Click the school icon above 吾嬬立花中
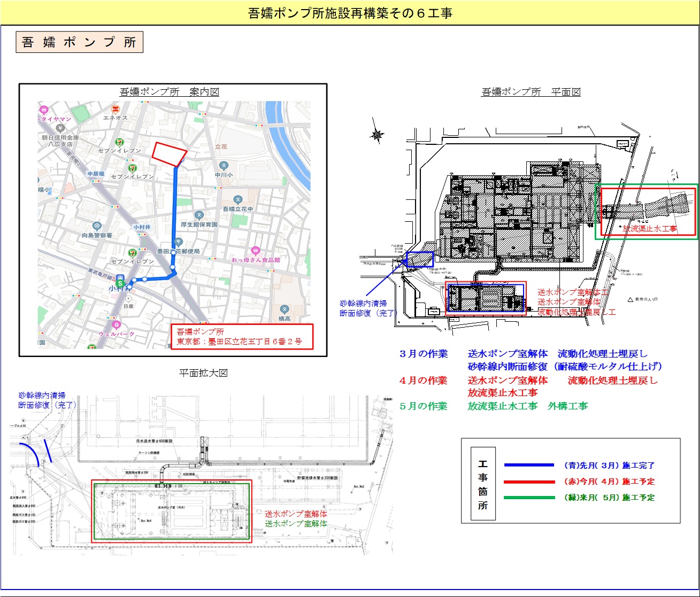The height and width of the screenshot is (597, 700). point(237,200)
